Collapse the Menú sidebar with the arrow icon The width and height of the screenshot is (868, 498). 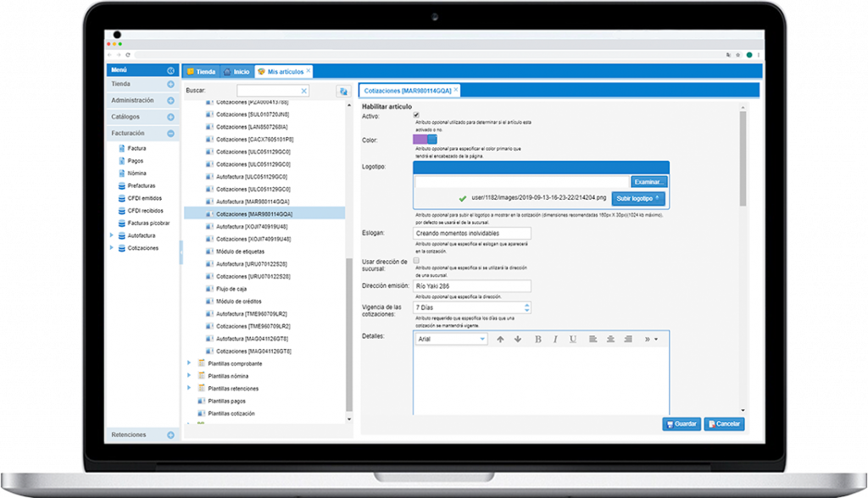click(x=170, y=70)
